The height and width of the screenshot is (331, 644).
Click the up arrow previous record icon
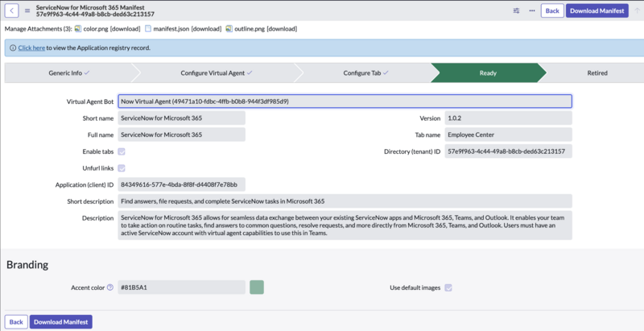point(637,10)
